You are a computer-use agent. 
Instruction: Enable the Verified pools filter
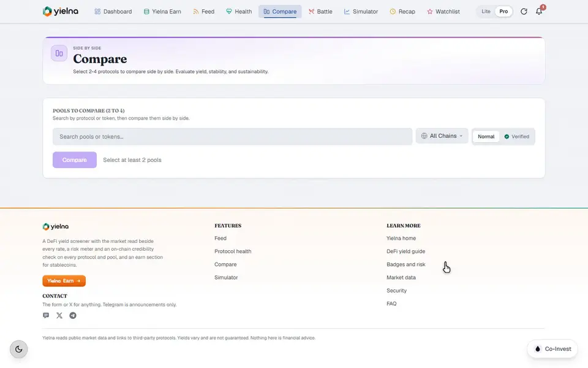point(517,136)
